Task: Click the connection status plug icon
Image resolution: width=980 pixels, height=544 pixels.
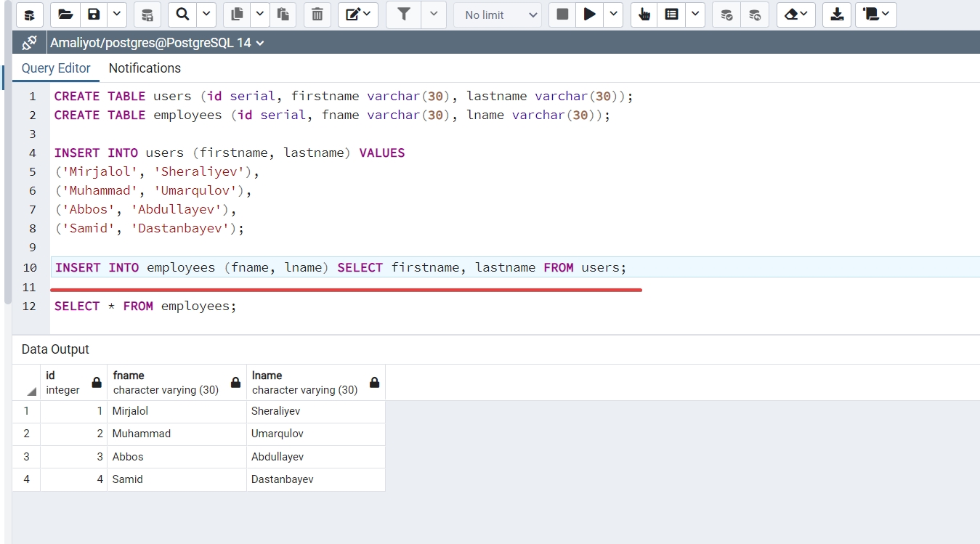Action: pyautogui.click(x=29, y=43)
